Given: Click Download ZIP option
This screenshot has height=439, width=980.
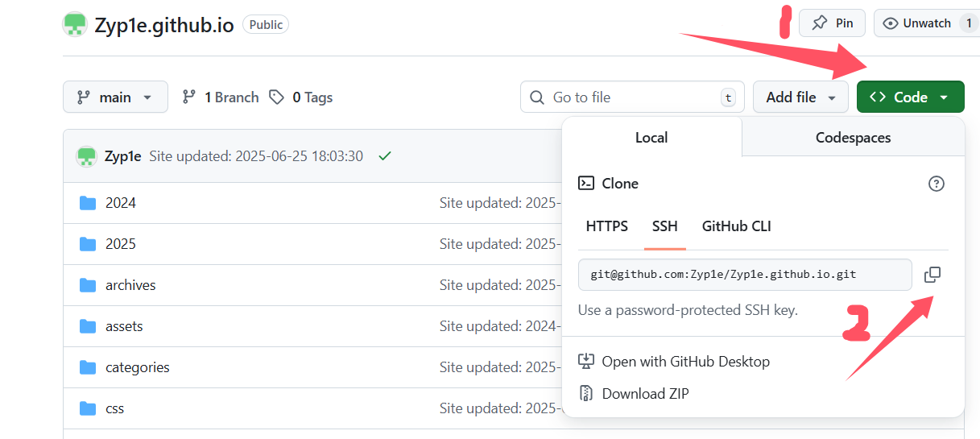Looking at the screenshot, I should [644, 394].
